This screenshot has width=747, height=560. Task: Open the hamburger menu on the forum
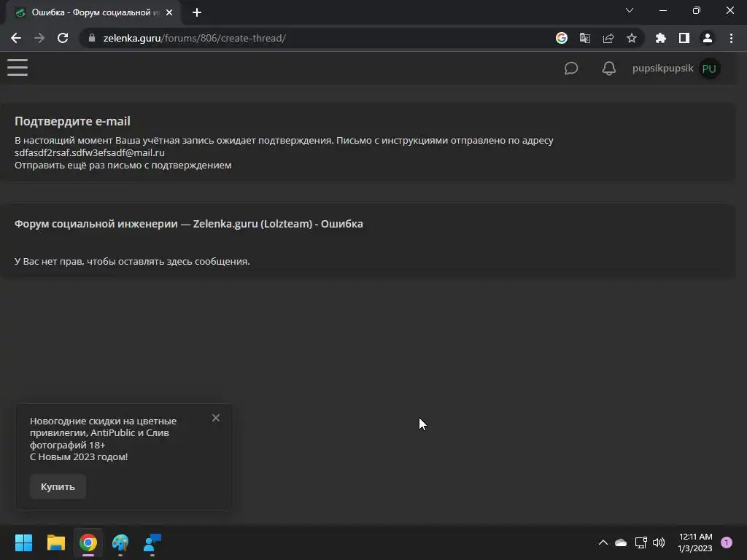click(x=18, y=68)
